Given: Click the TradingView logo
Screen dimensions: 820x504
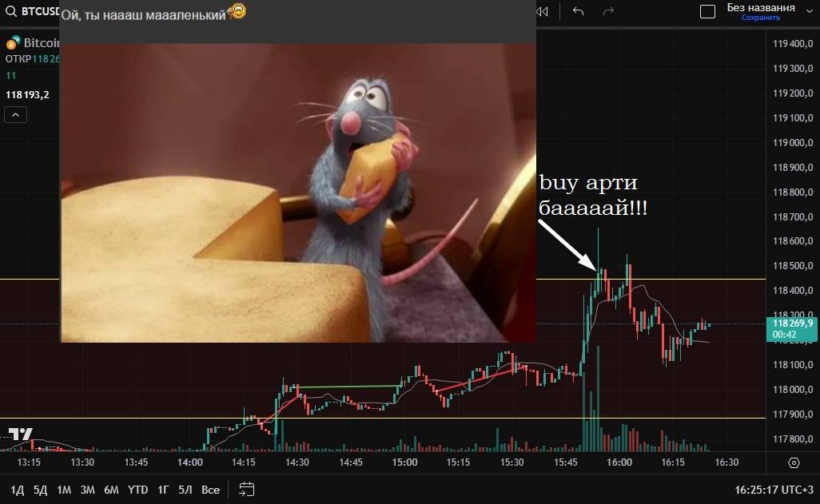Looking at the screenshot, I should tap(21, 434).
